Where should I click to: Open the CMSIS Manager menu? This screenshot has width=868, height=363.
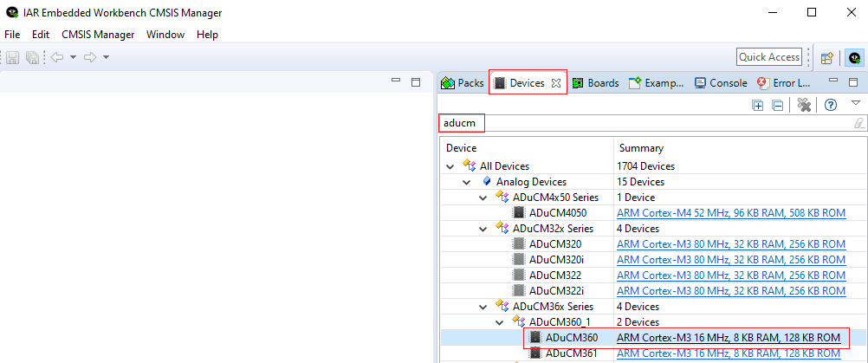coord(98,35)
